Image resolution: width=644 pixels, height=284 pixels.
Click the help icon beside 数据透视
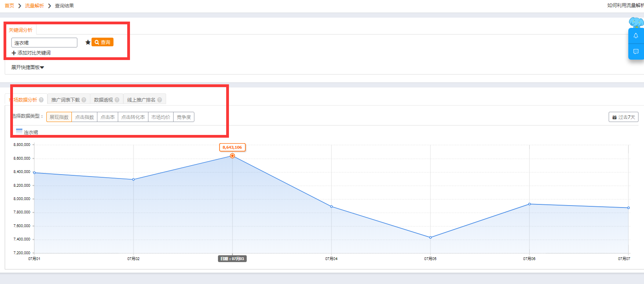pyautogui.click(x=117, y=100)
